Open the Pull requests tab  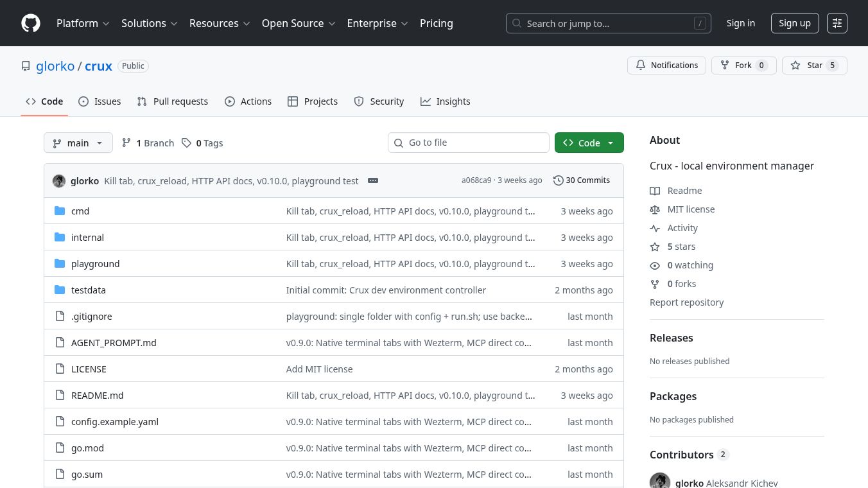pyautogui.click(x=173, y=101)
